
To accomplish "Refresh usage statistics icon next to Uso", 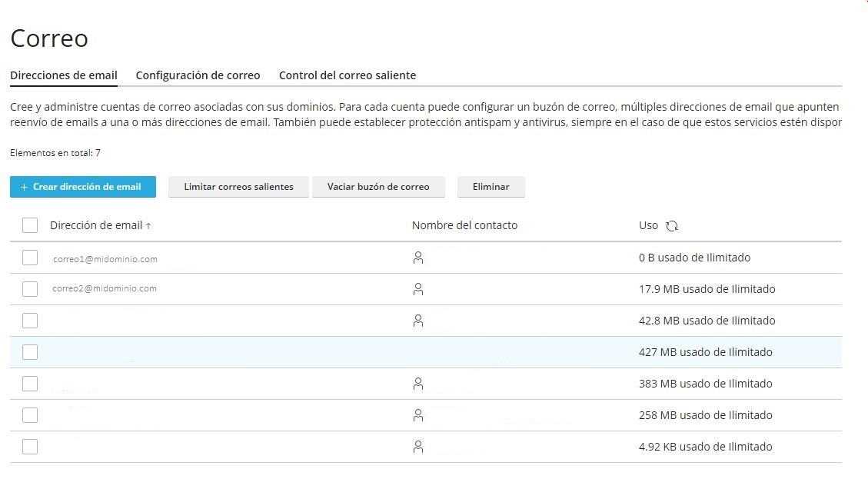I will (672, 226).
